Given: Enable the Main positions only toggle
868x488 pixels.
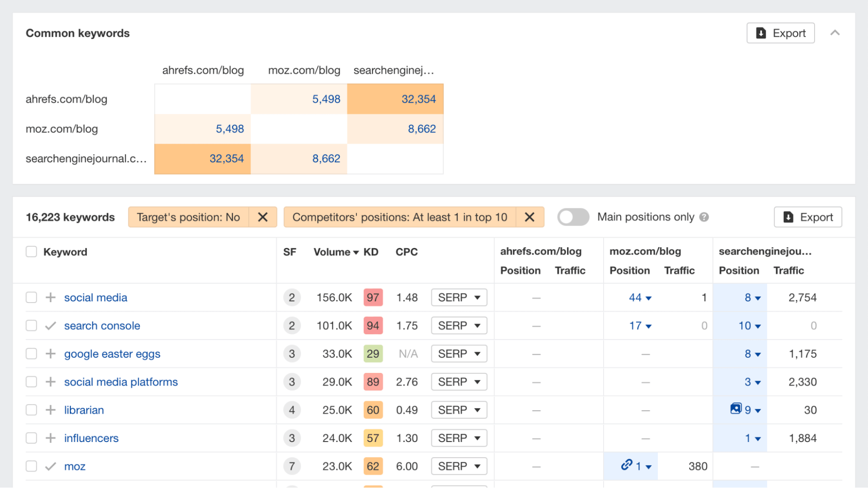Looking at the screenshot, I should coord(573,217).
